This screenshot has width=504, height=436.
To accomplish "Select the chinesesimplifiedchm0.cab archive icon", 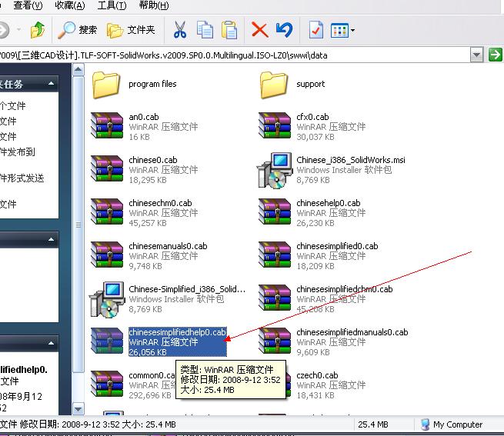I will point(275,298).
